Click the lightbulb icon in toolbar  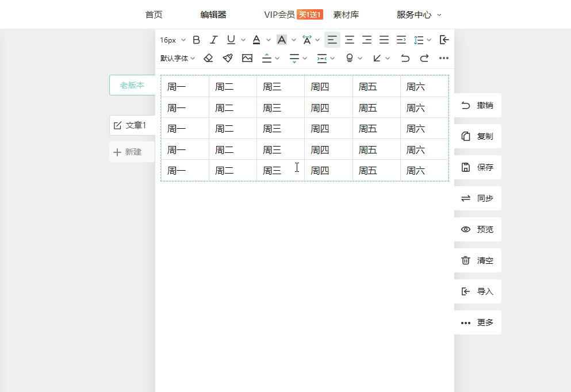350,58
